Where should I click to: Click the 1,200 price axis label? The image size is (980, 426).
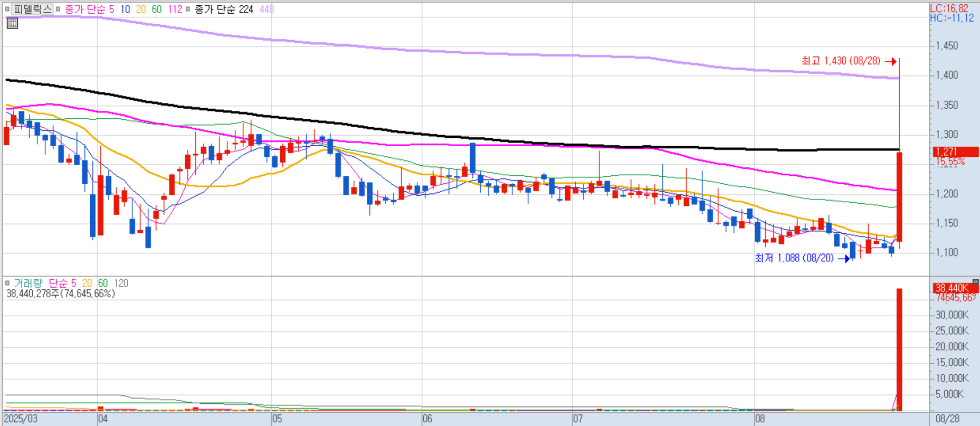947,194
